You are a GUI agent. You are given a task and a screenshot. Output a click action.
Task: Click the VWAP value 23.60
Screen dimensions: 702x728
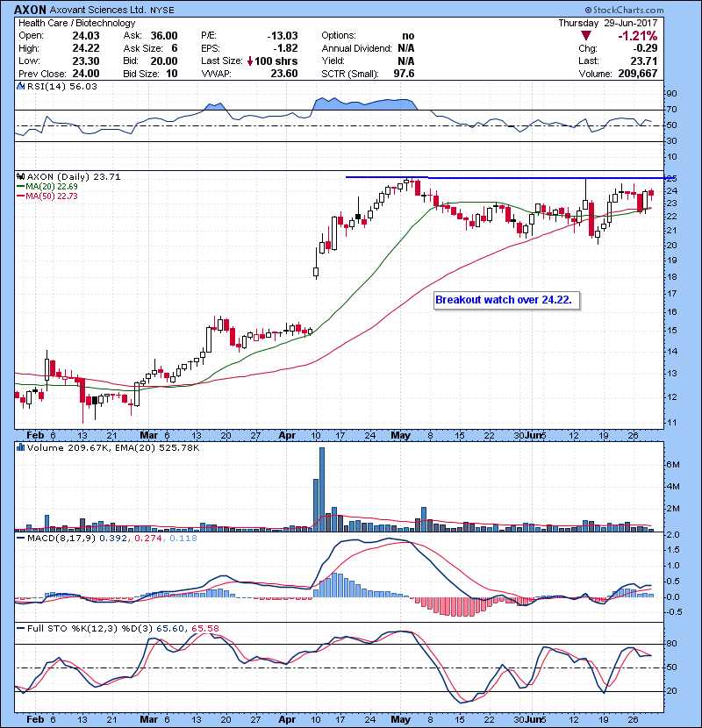coord(284,74)
